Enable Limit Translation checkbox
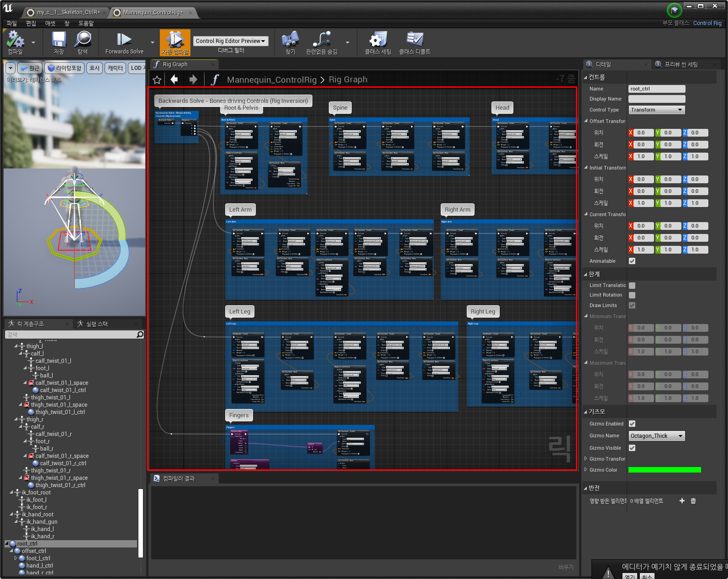728x579 pixels. (x=632, y=285)
